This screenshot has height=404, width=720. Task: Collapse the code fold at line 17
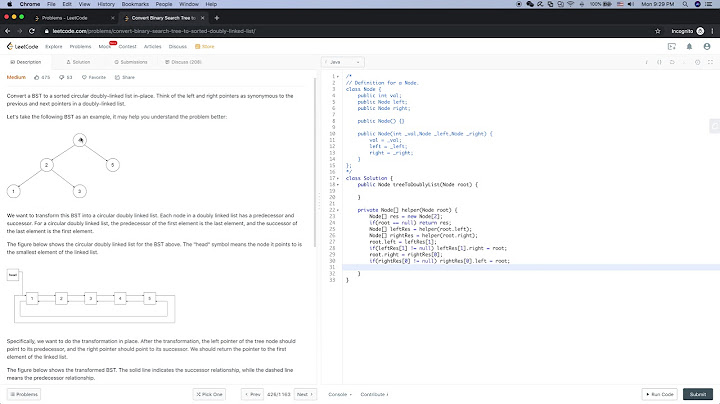pyautogui.click(x=338, y=178)
